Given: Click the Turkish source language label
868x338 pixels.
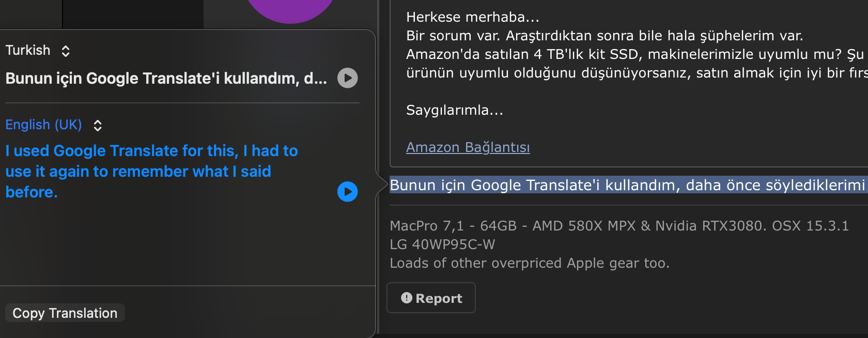Looking at the screenshot, I should 28,50.
